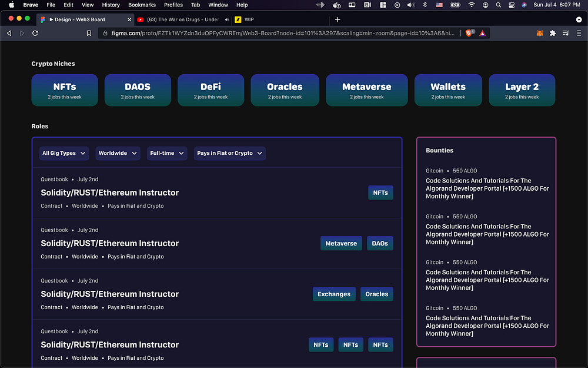Select the Wallets crypto niche card
Screen dimensions: 588x368
point(448,90)
